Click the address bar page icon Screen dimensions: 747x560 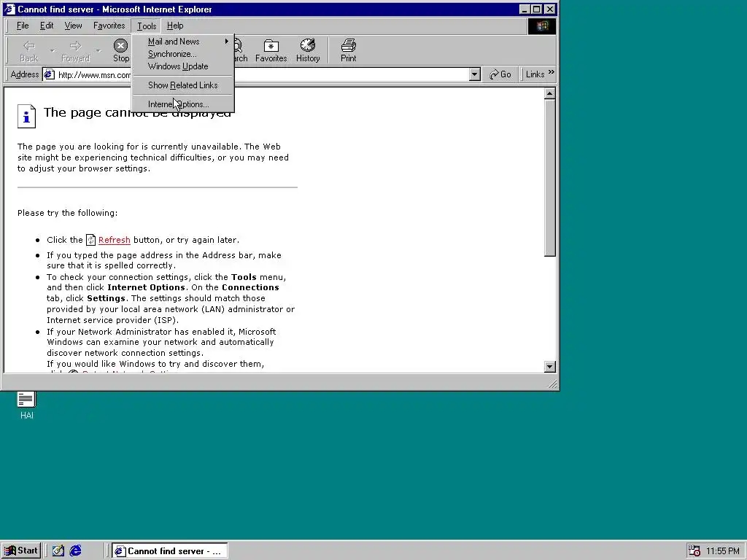pos(49,74)
